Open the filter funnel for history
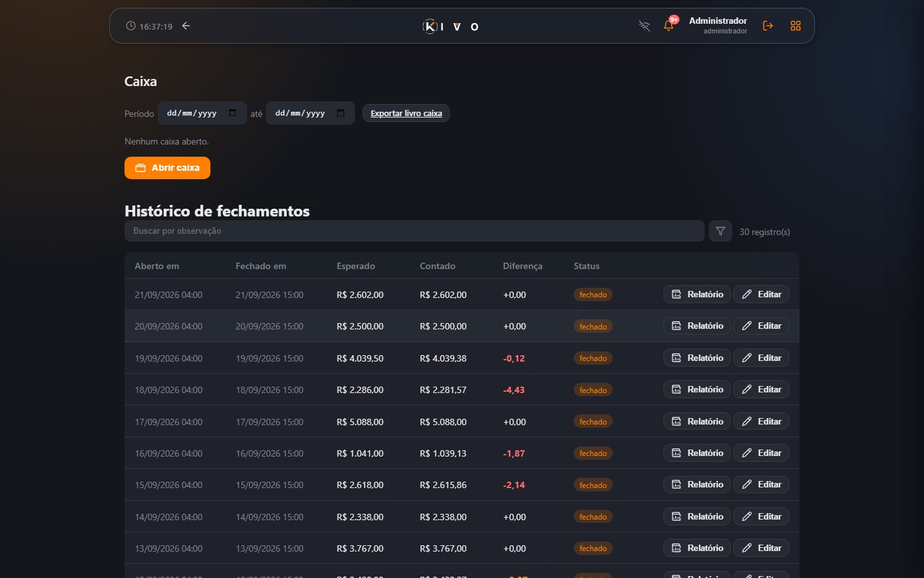The image size is (924, 578). point(721,231)
